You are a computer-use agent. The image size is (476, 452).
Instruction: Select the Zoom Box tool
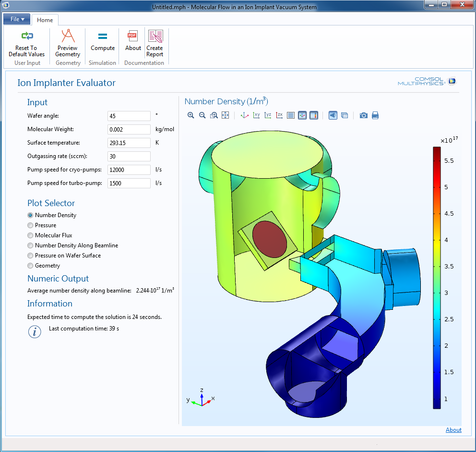tap(214, 115)
